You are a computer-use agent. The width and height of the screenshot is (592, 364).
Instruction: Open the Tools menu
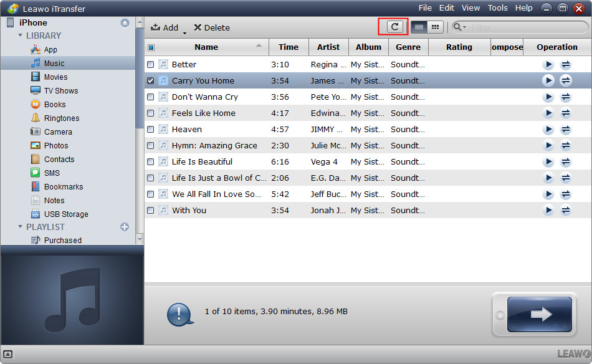tap(497, 8)
